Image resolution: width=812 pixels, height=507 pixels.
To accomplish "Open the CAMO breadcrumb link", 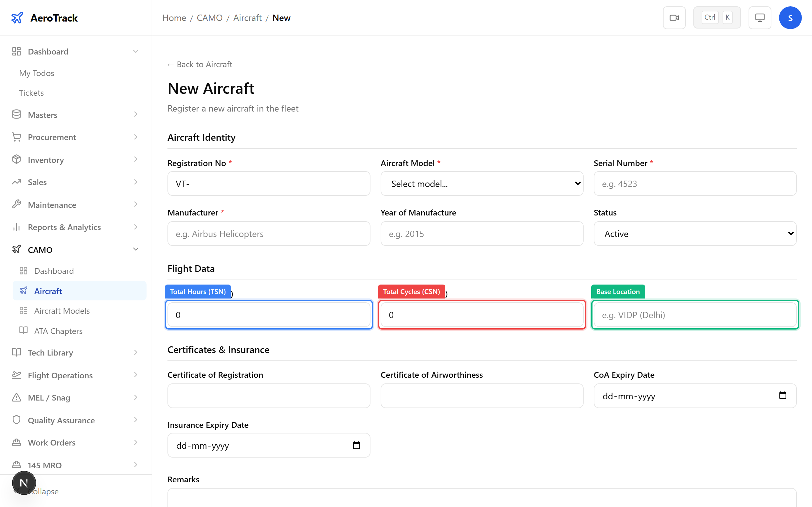I will pyautogui.click(x=209, y=17).
